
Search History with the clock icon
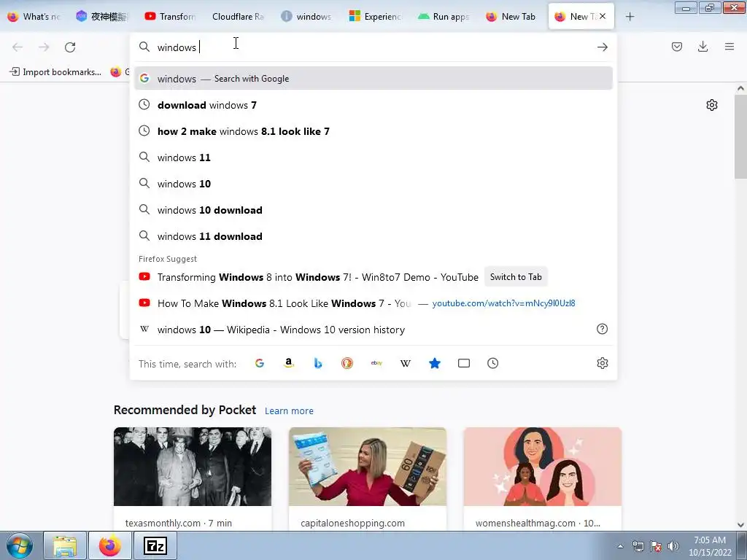492,363
